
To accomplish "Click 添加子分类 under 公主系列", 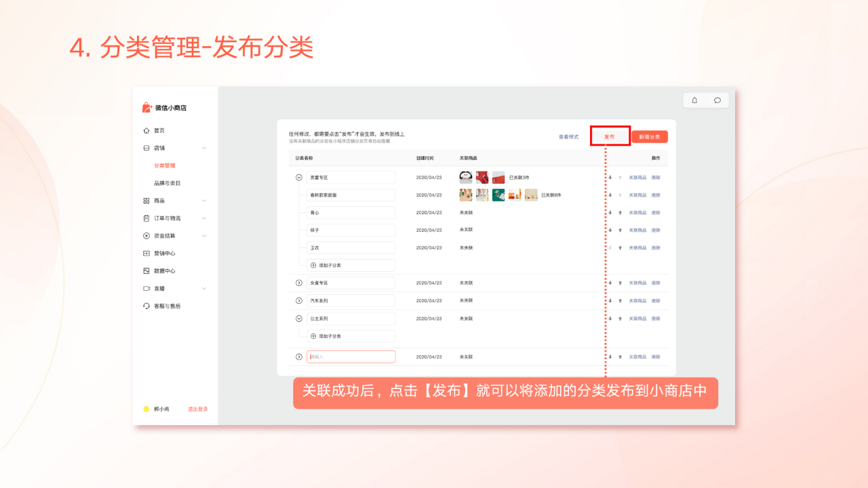I will (x=351, y=336).
